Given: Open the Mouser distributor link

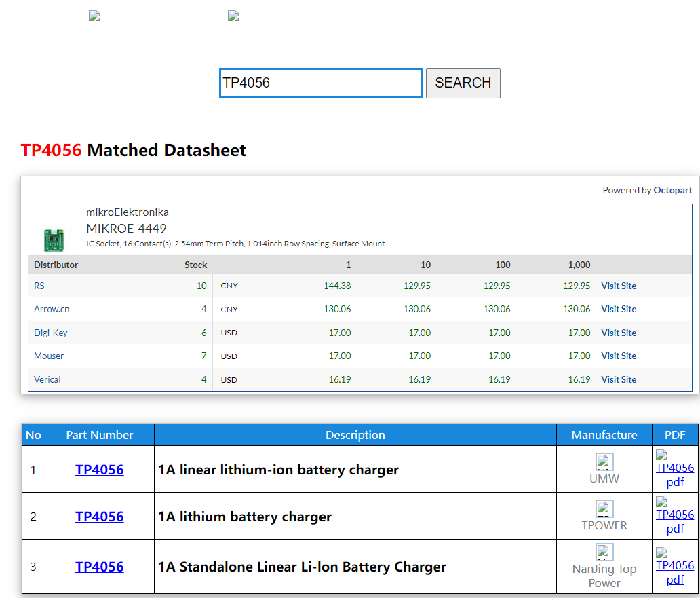Looking at the screenshot, I should [49, 356].
